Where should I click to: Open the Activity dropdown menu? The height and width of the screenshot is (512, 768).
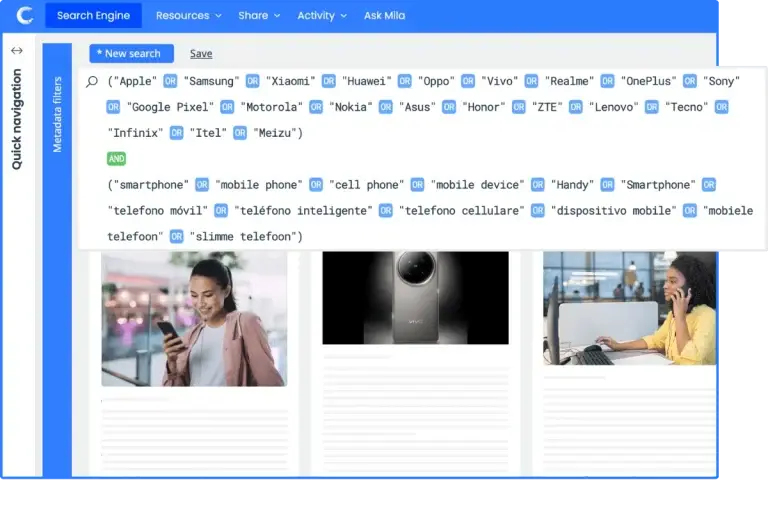(321, 16)
